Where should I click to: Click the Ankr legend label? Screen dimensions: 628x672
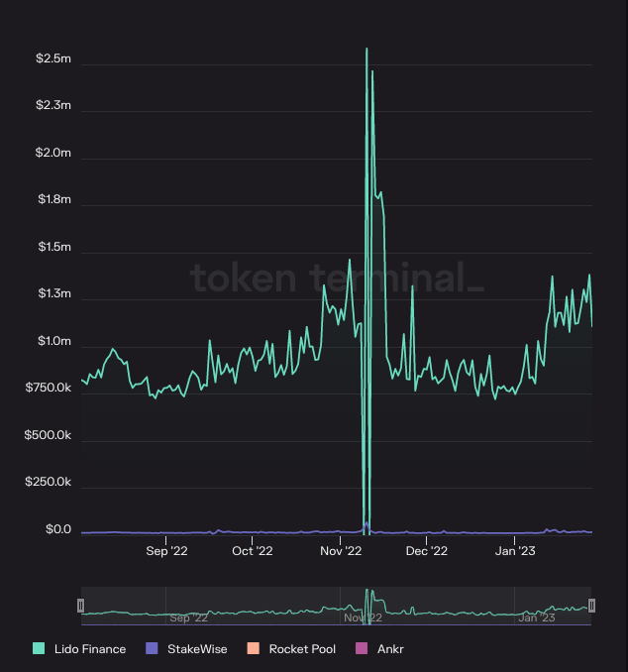point(390,649)
